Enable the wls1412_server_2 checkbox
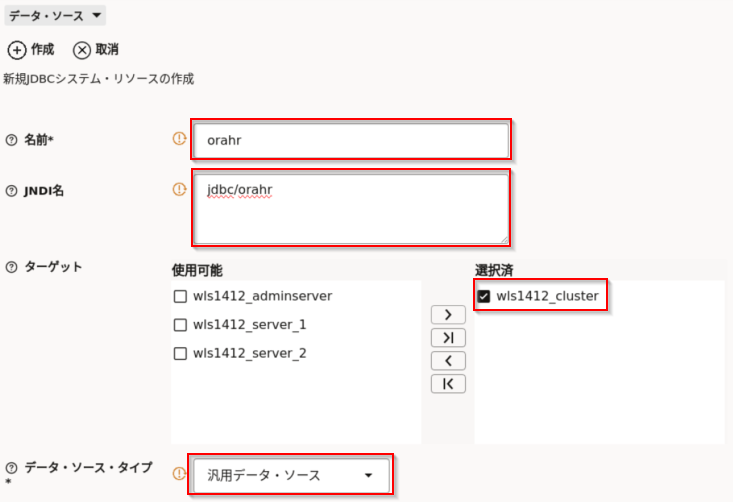 coord(181,353)
